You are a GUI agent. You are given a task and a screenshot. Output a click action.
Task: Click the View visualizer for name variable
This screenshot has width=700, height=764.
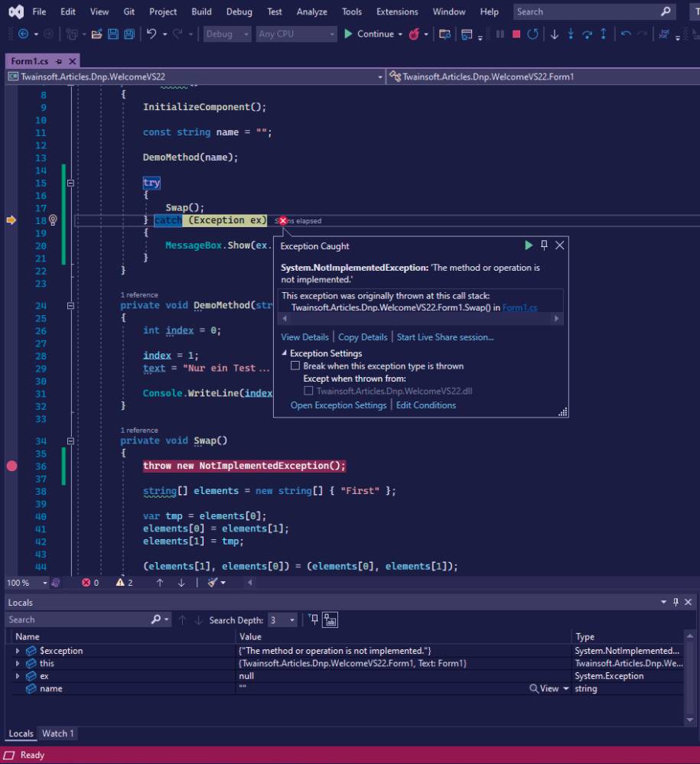tap(545, 688)
